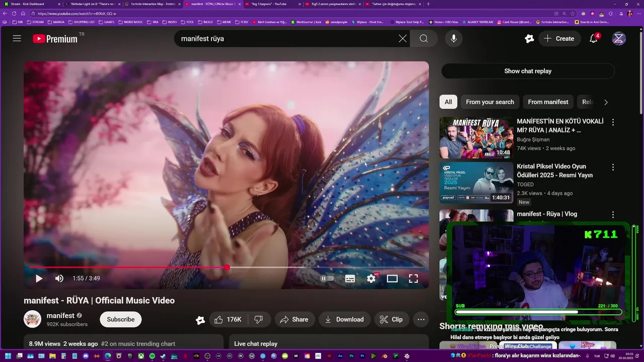644x362 pixels.
Task: Open the Ask sparkle icon beside Create
Action: click(529, 39)
